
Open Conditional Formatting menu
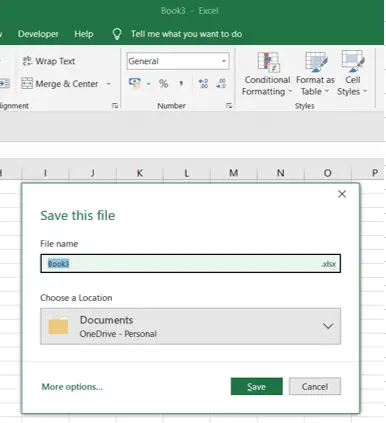point(267,74)
